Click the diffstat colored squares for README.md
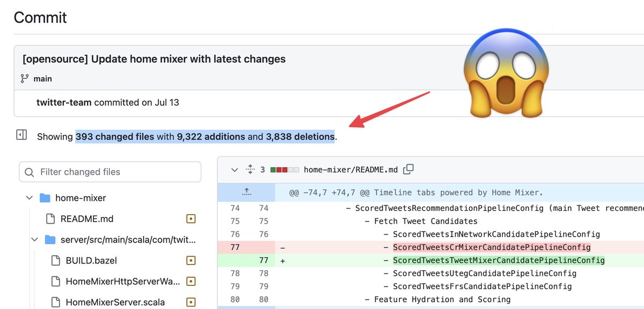 coord(284,170)
